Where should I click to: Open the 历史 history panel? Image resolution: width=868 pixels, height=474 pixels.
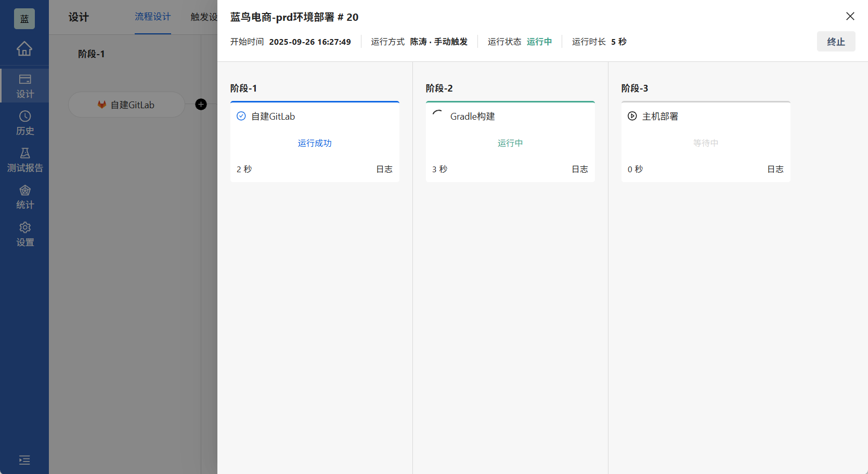(24, 122)
